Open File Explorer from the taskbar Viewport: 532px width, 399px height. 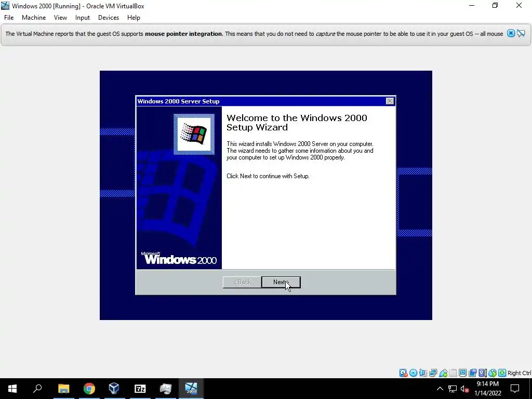coord(63,389)
